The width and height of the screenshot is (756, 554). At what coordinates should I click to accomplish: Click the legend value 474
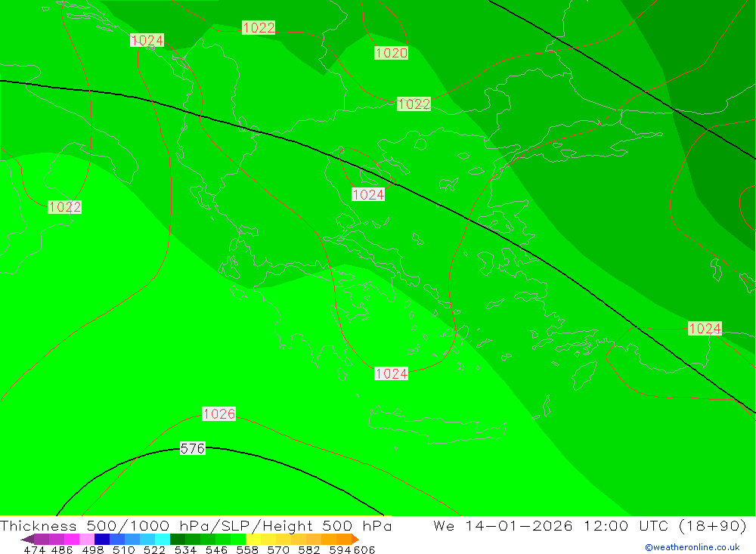click(x=34, y=549)
